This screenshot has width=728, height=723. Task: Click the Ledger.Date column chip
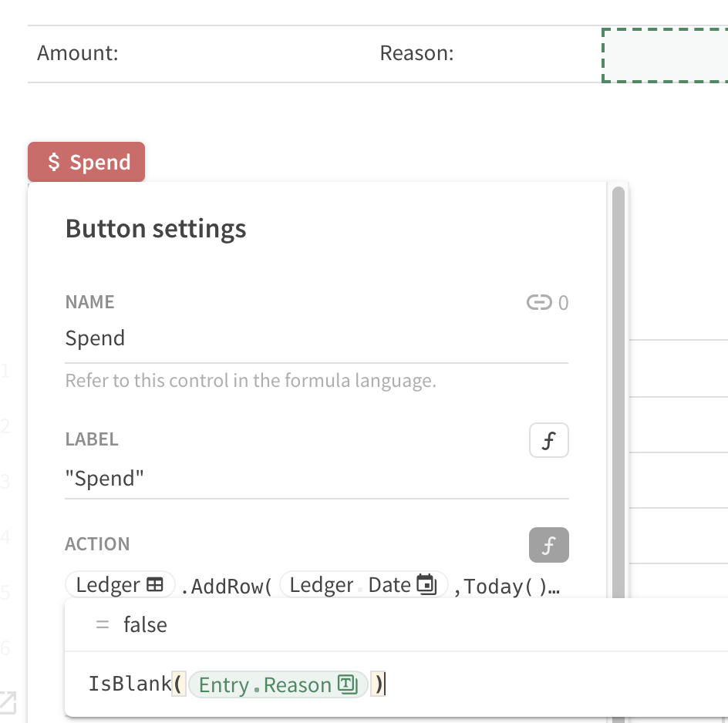pos(363,585)
